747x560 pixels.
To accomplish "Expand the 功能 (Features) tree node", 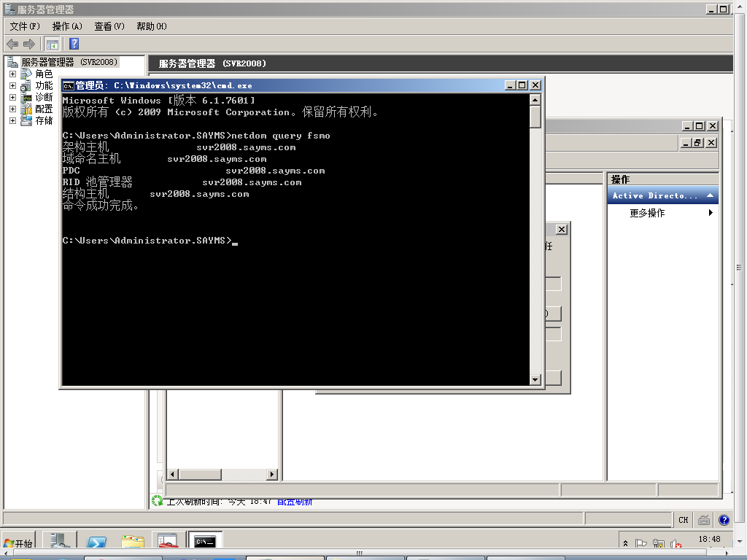I will (x=12, y=86).
